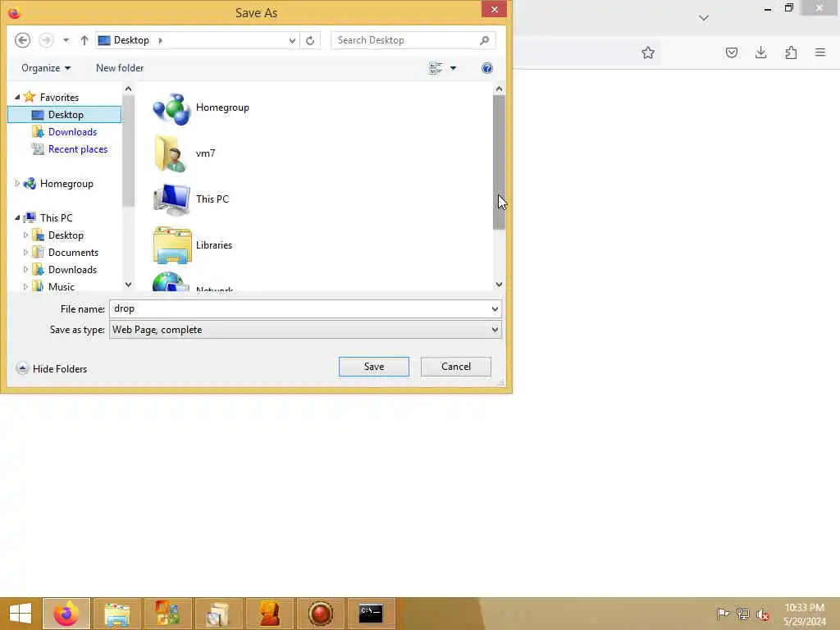Open Recent places in sidebar
The width and height of the screenshot is (840, 630).
78,149
